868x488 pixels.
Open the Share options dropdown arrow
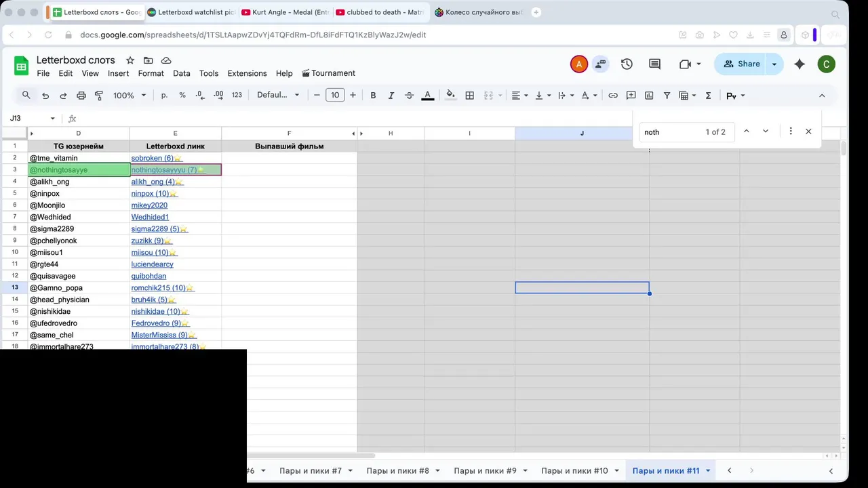[774, 64]
